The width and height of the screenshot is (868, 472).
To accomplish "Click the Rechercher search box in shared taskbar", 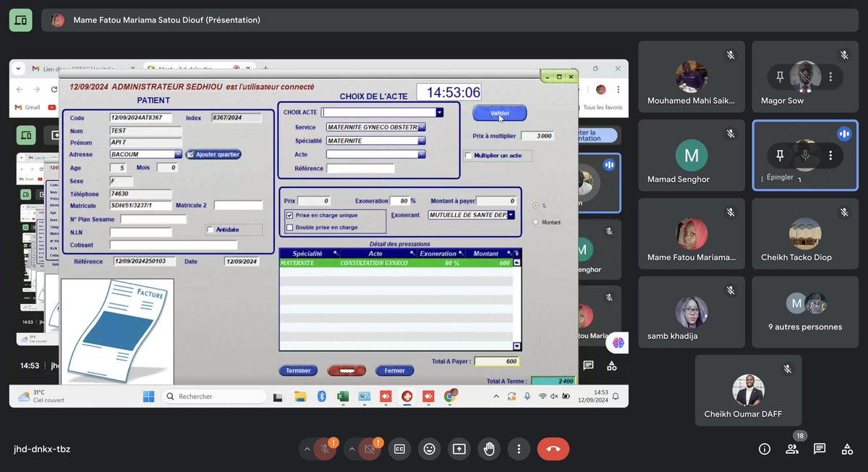I will point(214,397).
